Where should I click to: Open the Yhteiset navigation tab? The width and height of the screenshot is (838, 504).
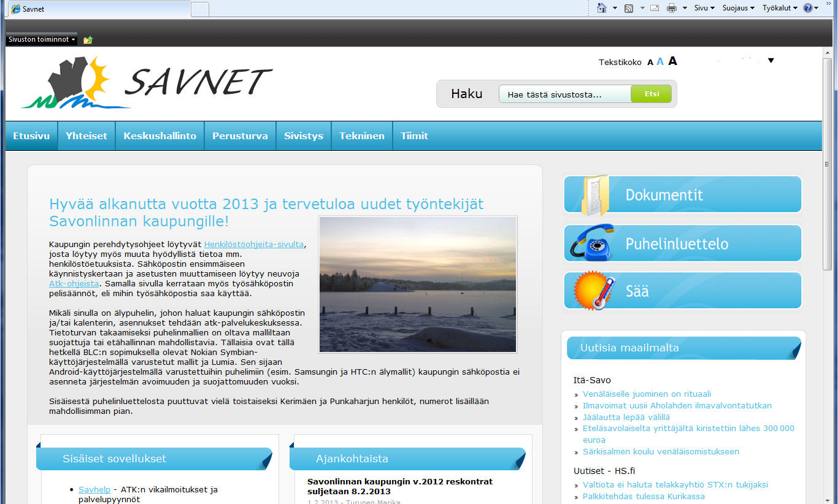(86, 136)
